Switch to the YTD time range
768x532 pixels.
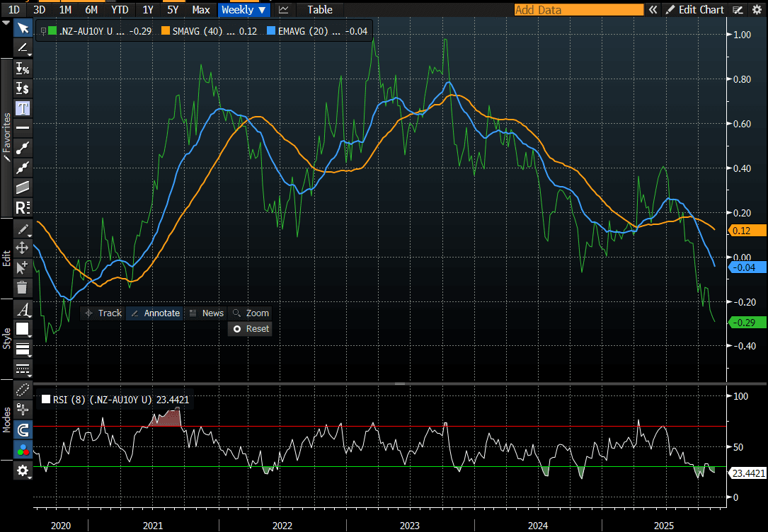[x=120, y=10]
